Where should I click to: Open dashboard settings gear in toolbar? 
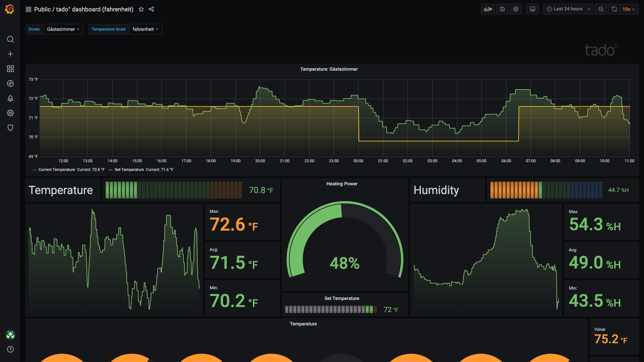(x=516, y=9)
